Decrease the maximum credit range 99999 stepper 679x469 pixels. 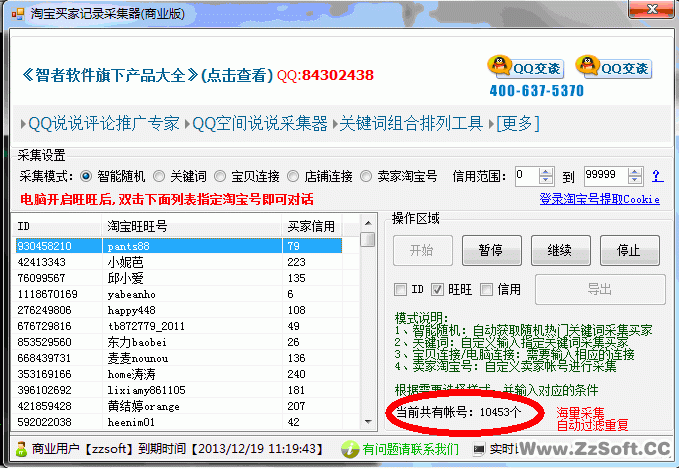click(x=635, y=180)
